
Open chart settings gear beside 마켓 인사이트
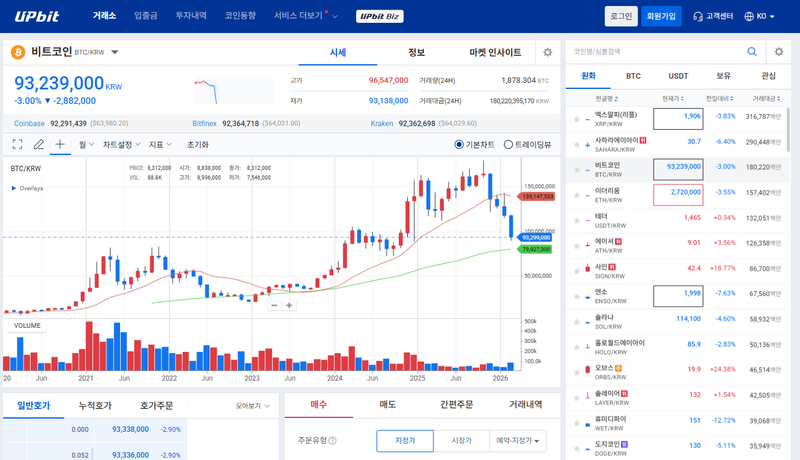tap(547, 52)
